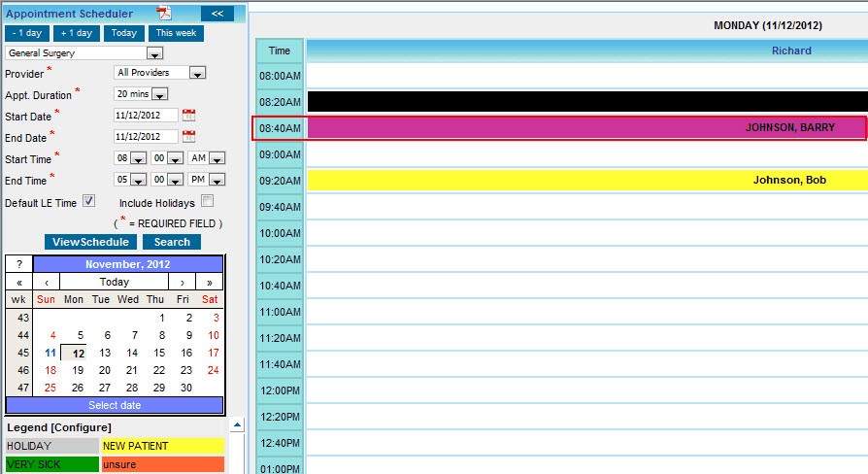Viewport: 868px width, 474px height.
Task: Click the ViewSchedule button
Action: tap(90, 242)
